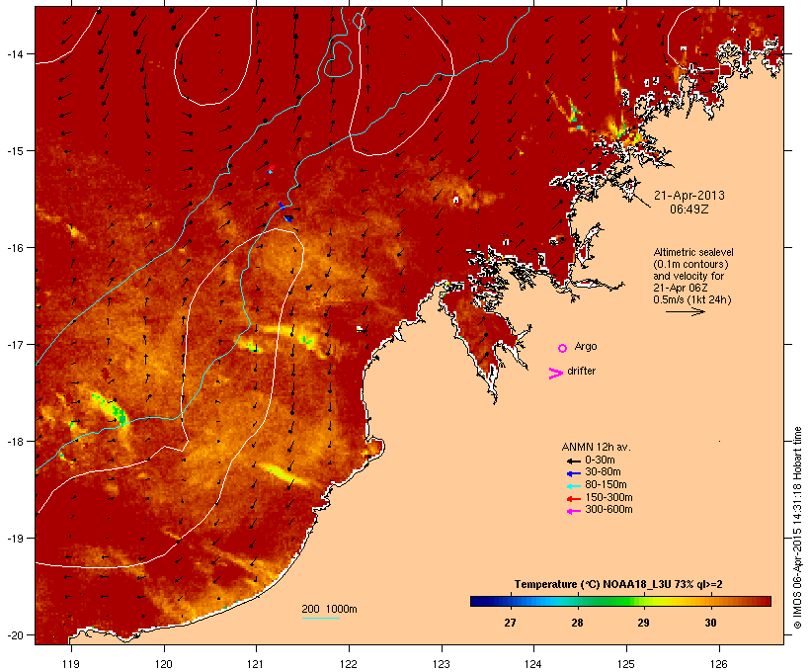Click the Argo legend label
This screenshot has height=672, width=810.
click(x=586, y=346)
